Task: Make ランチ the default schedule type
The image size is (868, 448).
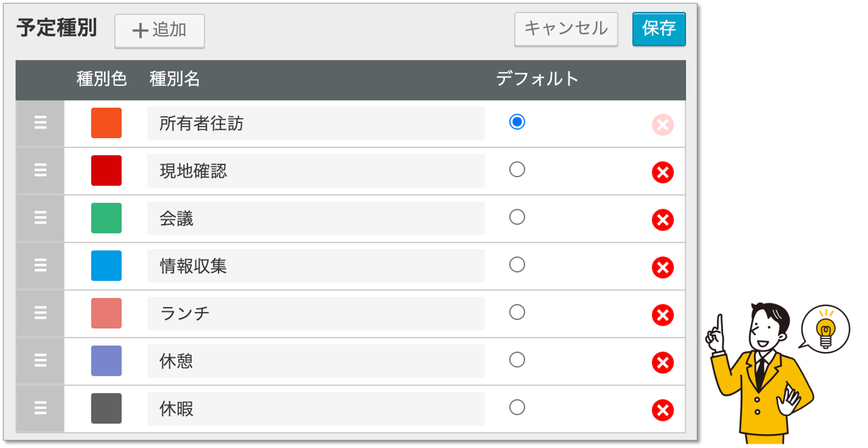Action: click(517, 312)
